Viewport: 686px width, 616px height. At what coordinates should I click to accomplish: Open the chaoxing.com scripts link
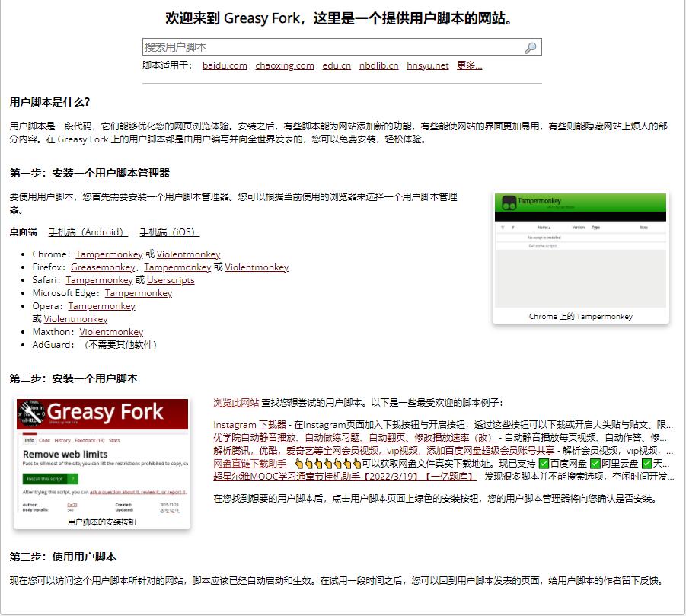[285, 65]
